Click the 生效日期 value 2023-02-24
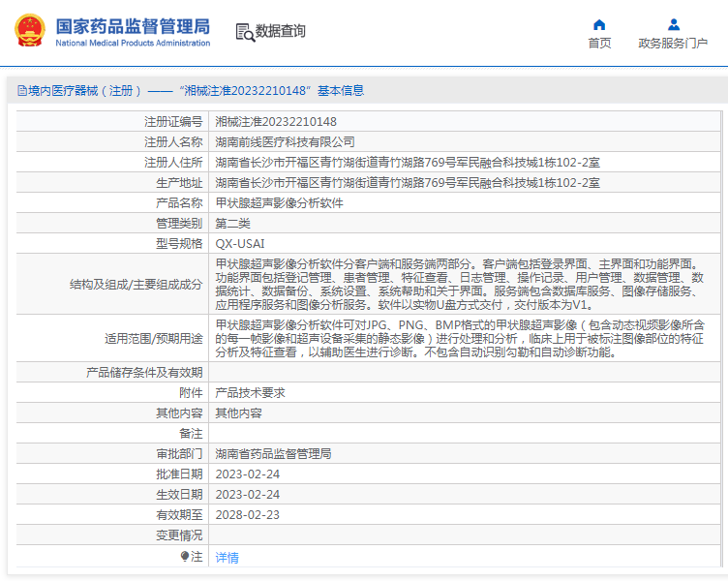 point(248,495)
